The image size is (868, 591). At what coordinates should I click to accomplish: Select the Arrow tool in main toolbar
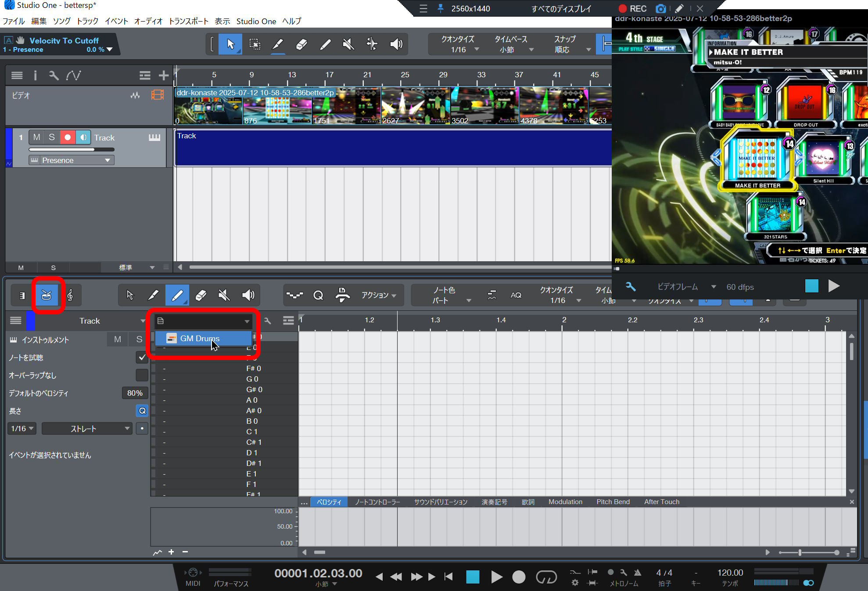point(230,44)
